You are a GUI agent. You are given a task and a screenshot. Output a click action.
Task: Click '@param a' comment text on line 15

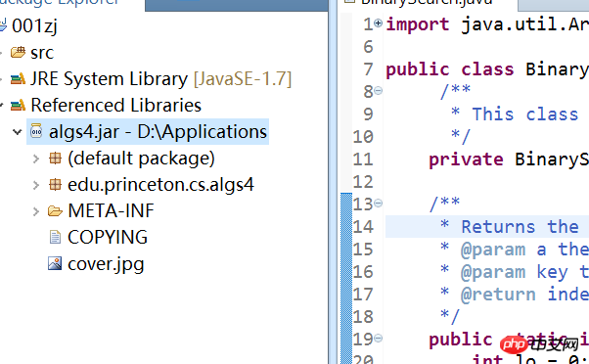pyautogui.click(x=503, y=250)
